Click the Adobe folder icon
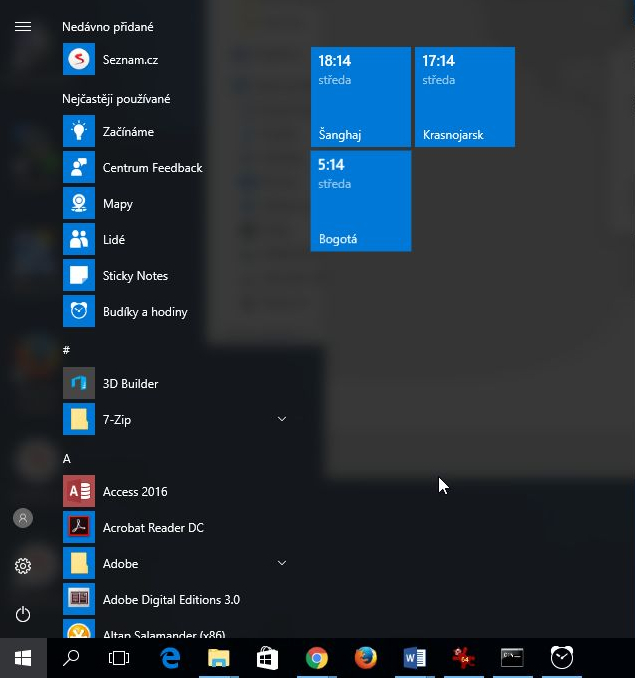This screenshot has height=678, width=635. coord(79,563)
